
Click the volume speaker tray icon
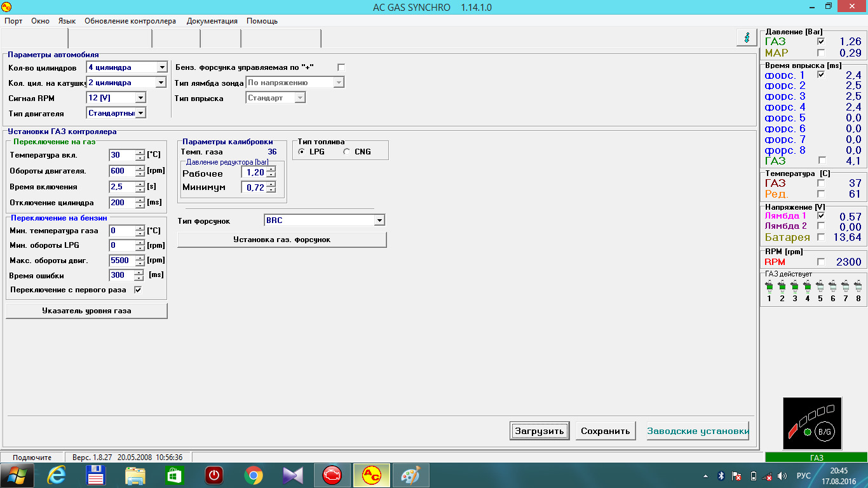(782, 475)
